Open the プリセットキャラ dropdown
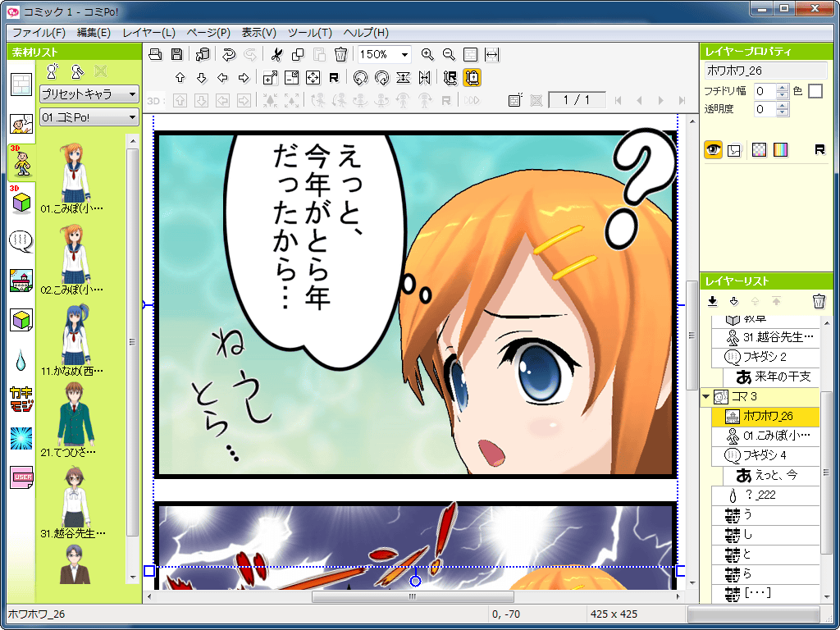Image resolution: width=840 pixels, height=630 pixels. (x=89, y=94)
